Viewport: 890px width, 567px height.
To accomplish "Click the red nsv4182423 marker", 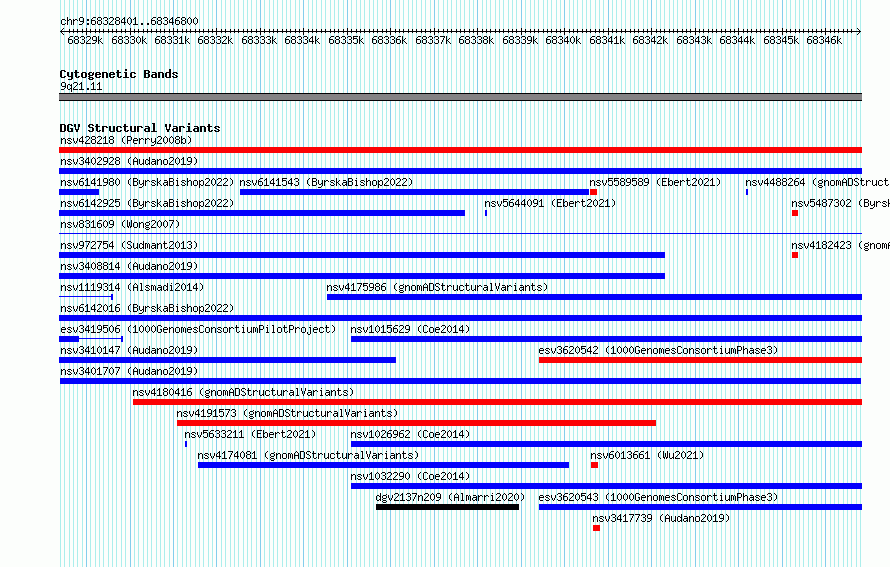I will click(x=795, y=255).
